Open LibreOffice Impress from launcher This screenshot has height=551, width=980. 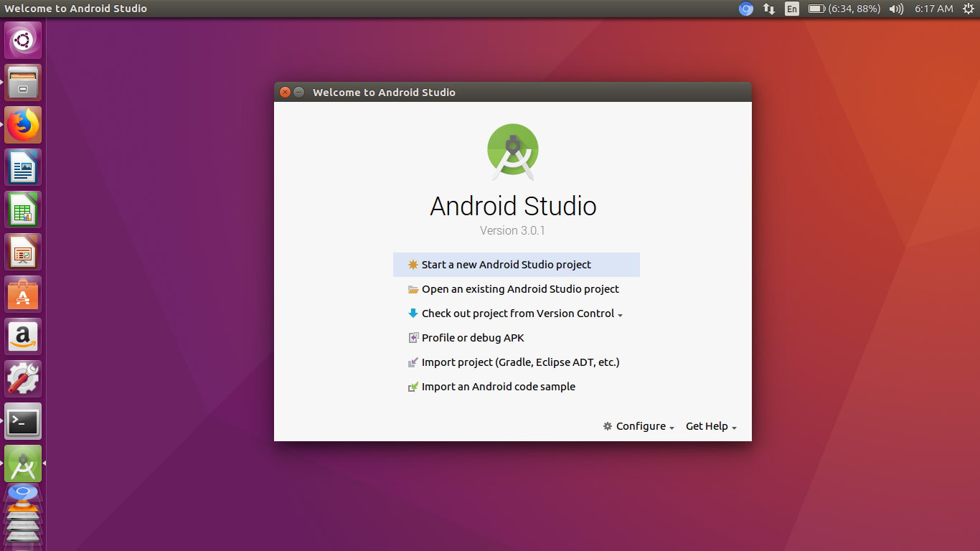tap(23, 252)
